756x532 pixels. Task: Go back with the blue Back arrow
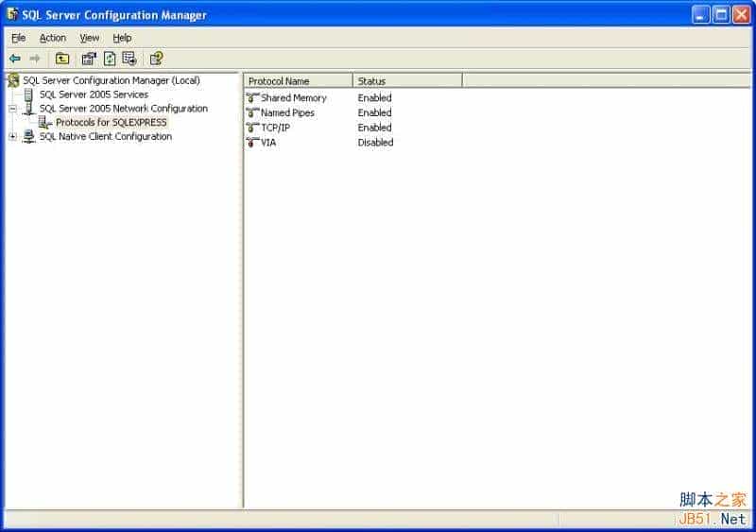15,59
